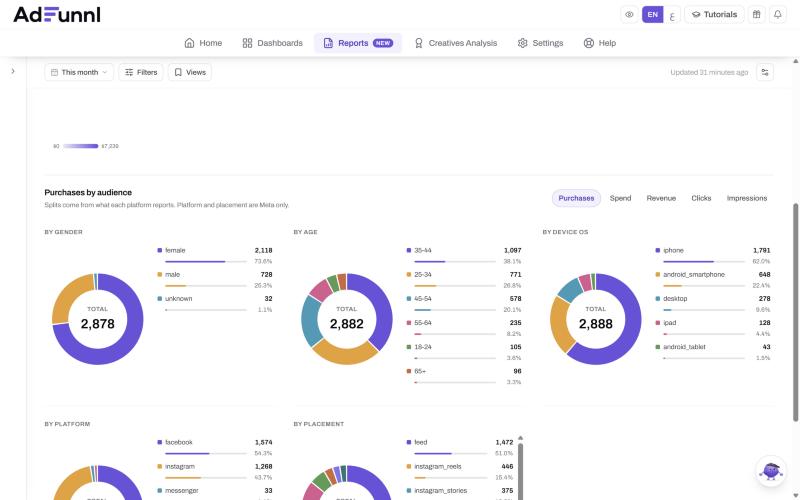Click the bookmark icon in Views
Viewport: 800px width, 500px height.
(x=178, y=72)
